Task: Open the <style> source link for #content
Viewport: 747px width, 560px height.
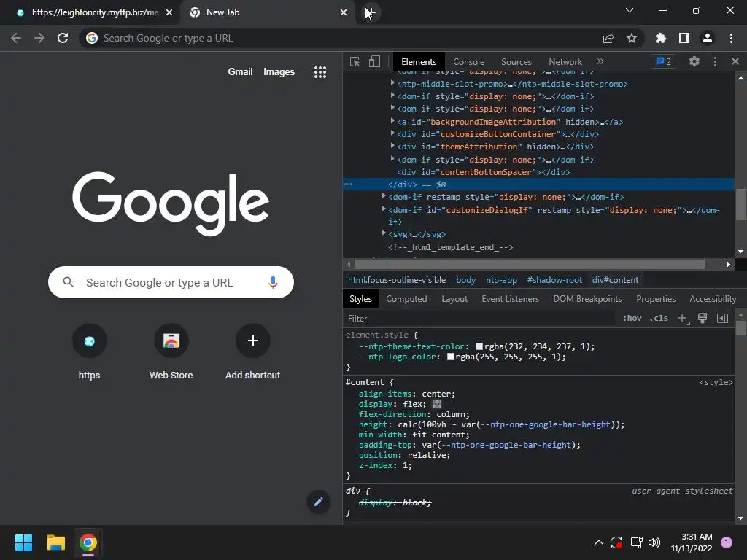Action: [716, 382]
